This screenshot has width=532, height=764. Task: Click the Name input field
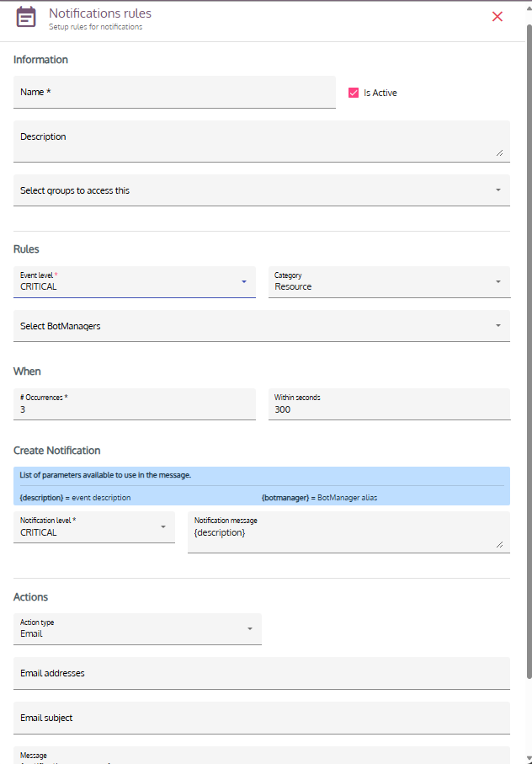tap(174, 92)
